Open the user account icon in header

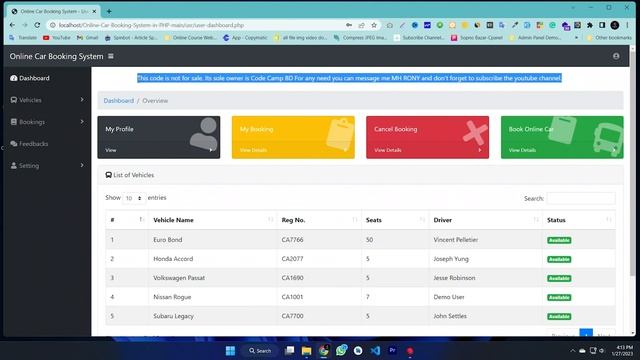point(616,56)
